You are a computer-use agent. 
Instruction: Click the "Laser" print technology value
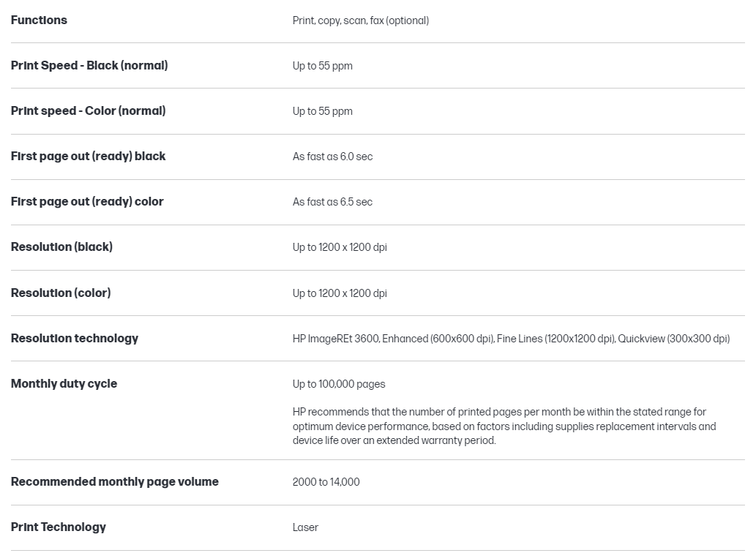tap(305, 527)
